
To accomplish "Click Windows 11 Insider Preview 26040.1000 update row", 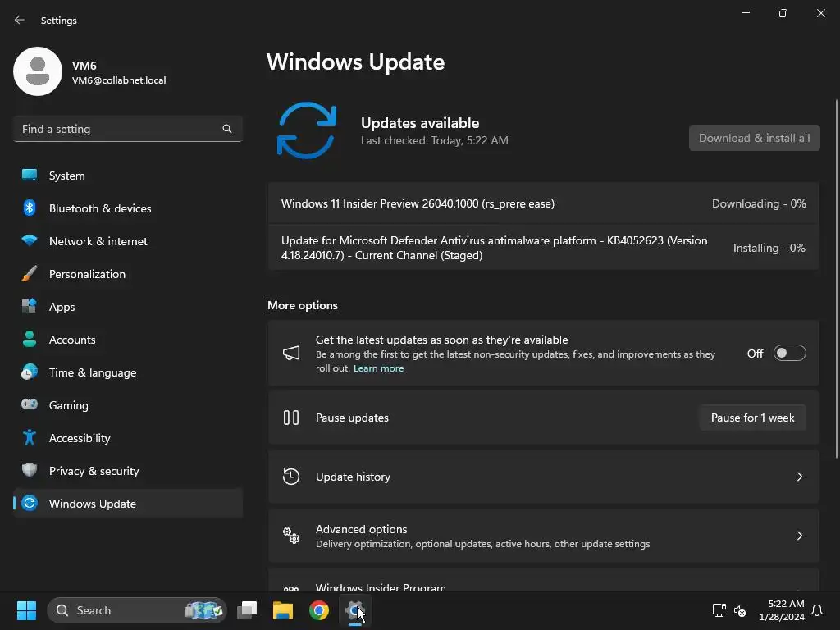I will click(x=544, y=203).
